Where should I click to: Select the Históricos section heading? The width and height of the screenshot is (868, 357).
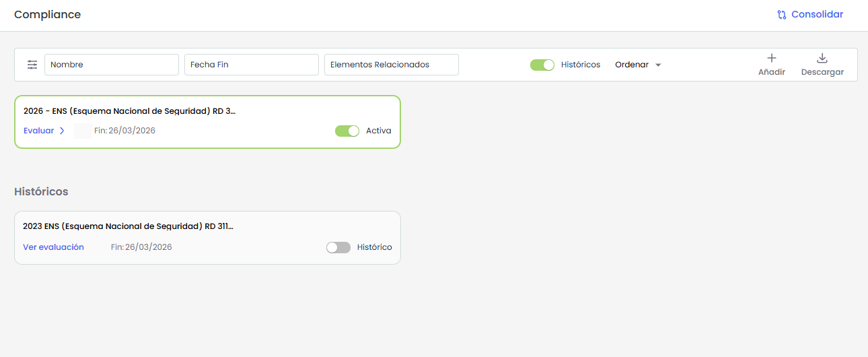[41, 192]
